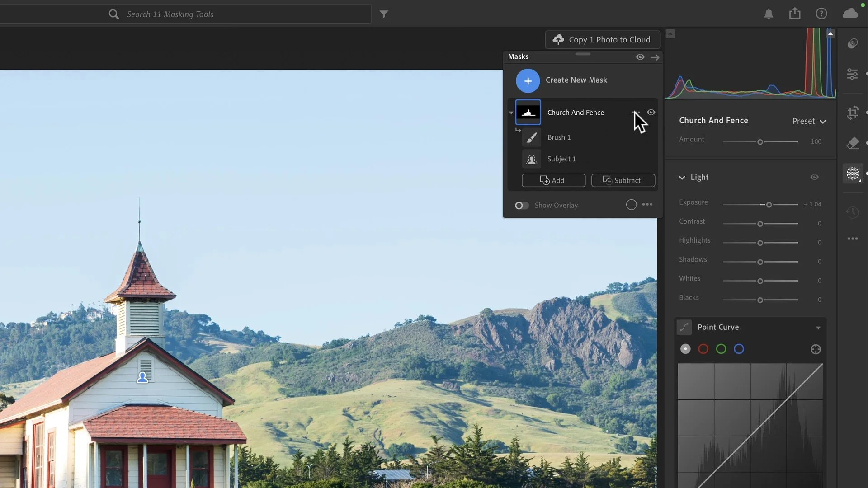Select the red channel curve circle
Viewport: 868px width, 488px height.
coord(703,349)
